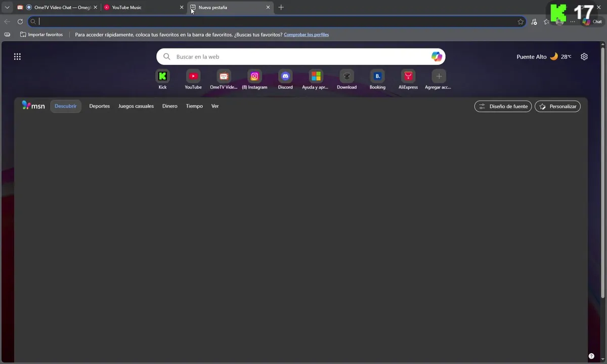Open a new tab with plus button
607x364 pixels.
(281, 7)
